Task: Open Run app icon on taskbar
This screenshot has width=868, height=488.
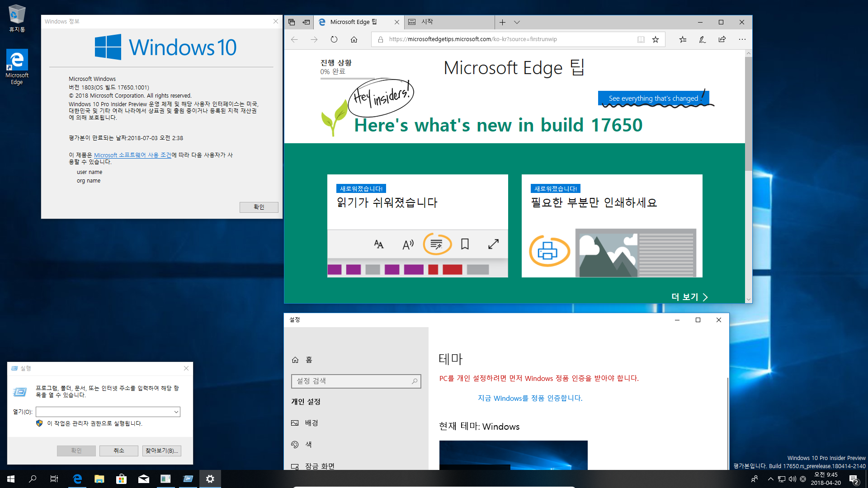Action: tap(188, 479)
